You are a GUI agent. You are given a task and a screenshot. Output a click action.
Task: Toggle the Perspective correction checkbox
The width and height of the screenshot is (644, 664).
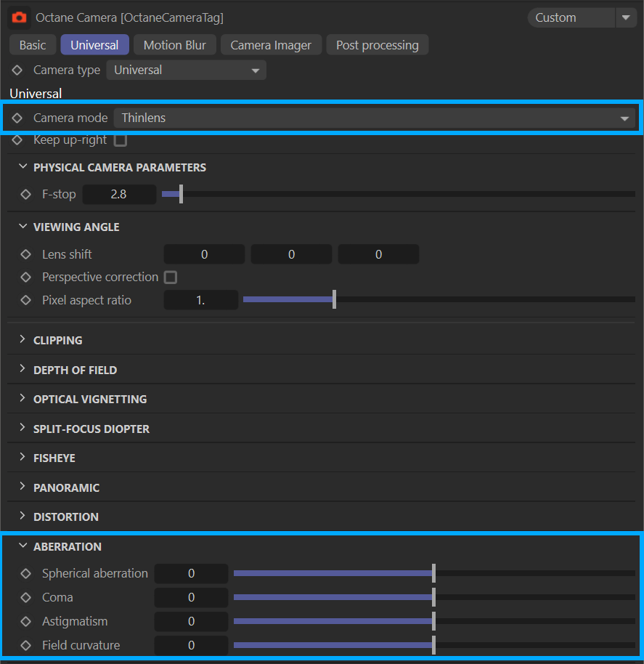coord(171,278)
